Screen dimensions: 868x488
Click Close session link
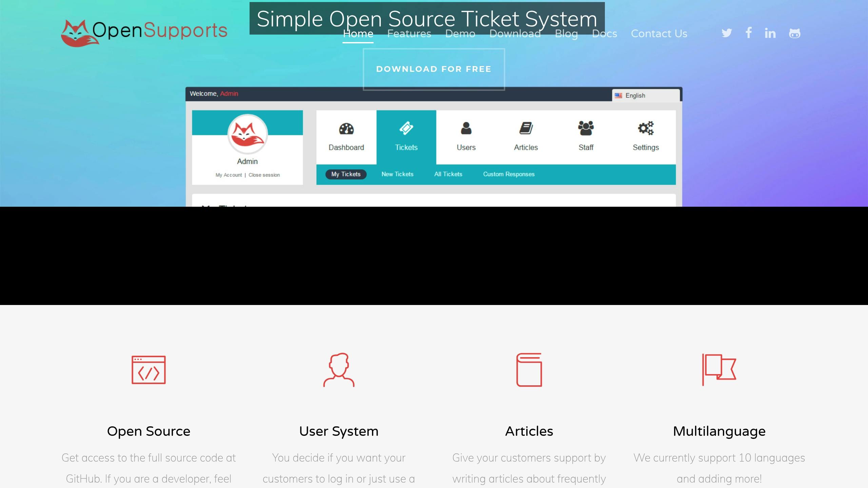[264, 175]
